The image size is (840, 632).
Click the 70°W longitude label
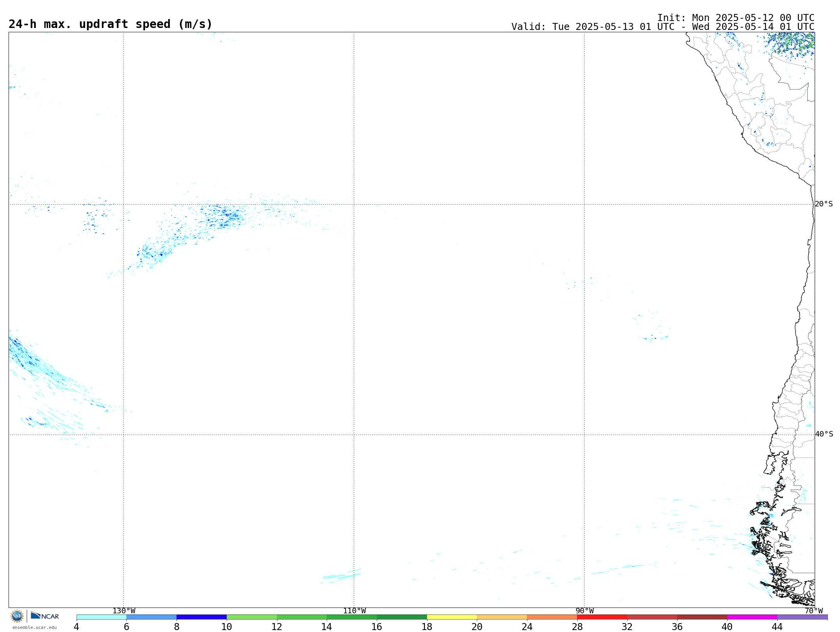click(814, 611)
